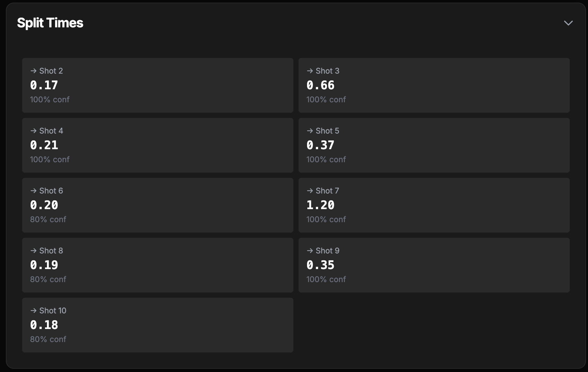Click the arrow icon beside Shot 3
The image size is (588, 372).
click(310, 71)
